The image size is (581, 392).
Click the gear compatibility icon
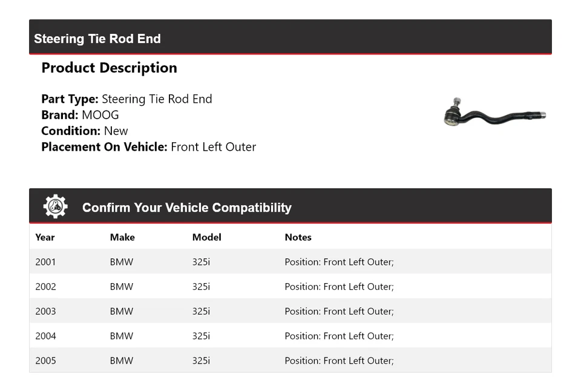56,207
